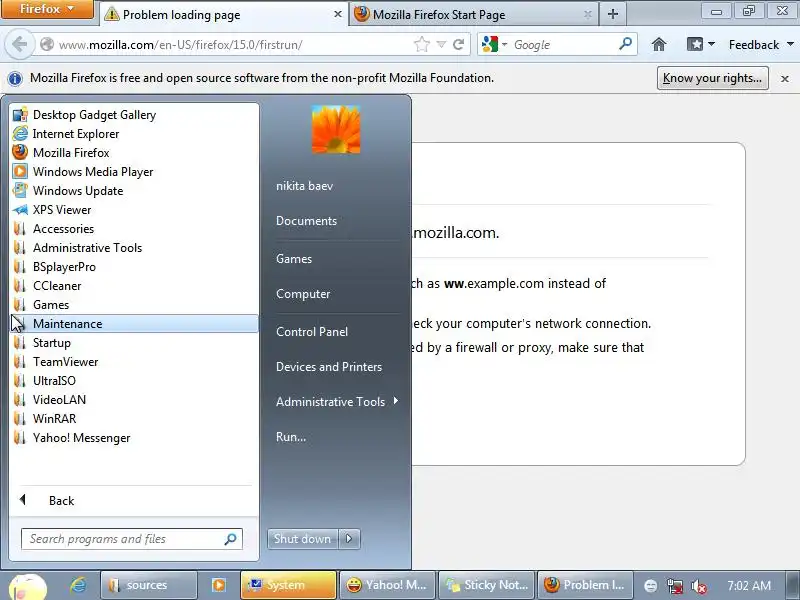Switch to Yahoo! Messenger taskbar window

click(387, 585)
